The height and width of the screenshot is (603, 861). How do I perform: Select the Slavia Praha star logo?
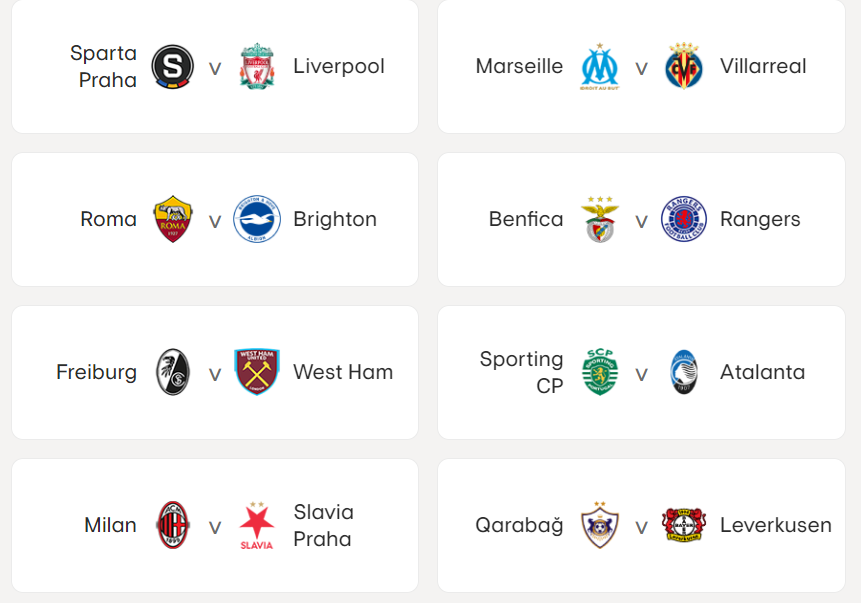coord(256,525)
